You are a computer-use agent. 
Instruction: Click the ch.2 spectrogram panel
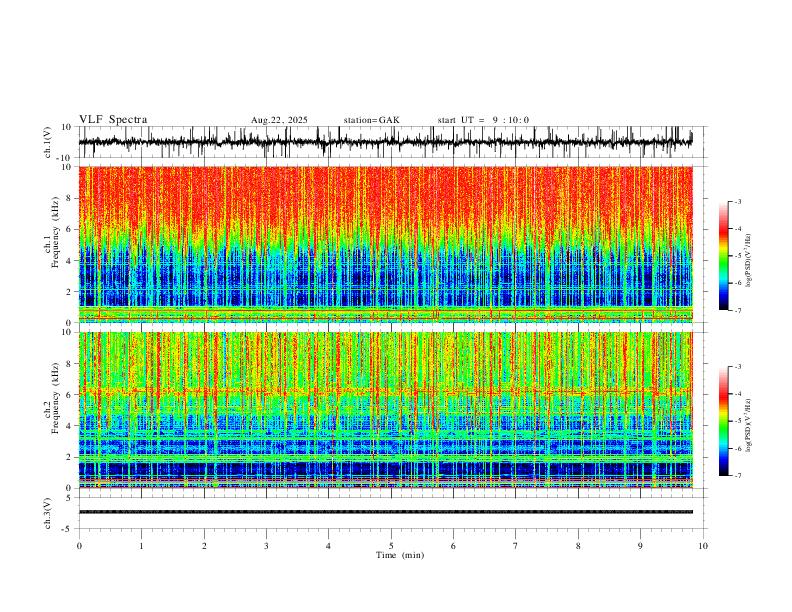pos(385,410)
